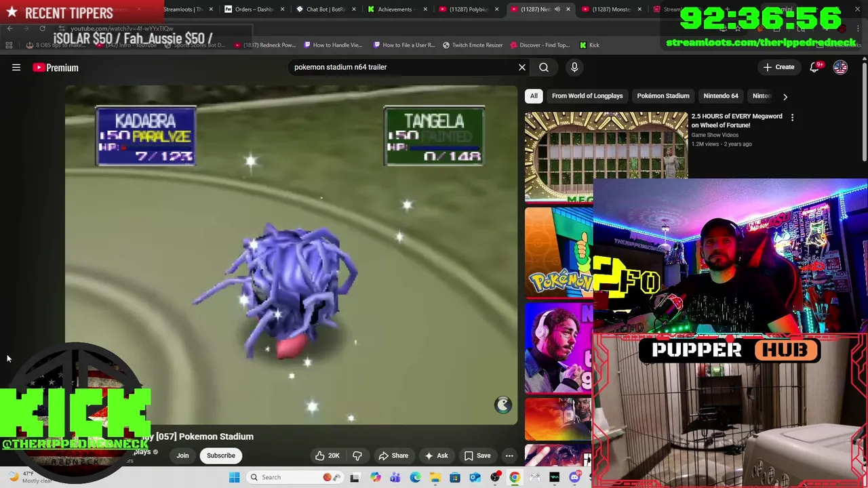Image resolution: width=868 pixels, height=488 pixels.
Task: Save the video to a playlist
Action: coord(477,455)
